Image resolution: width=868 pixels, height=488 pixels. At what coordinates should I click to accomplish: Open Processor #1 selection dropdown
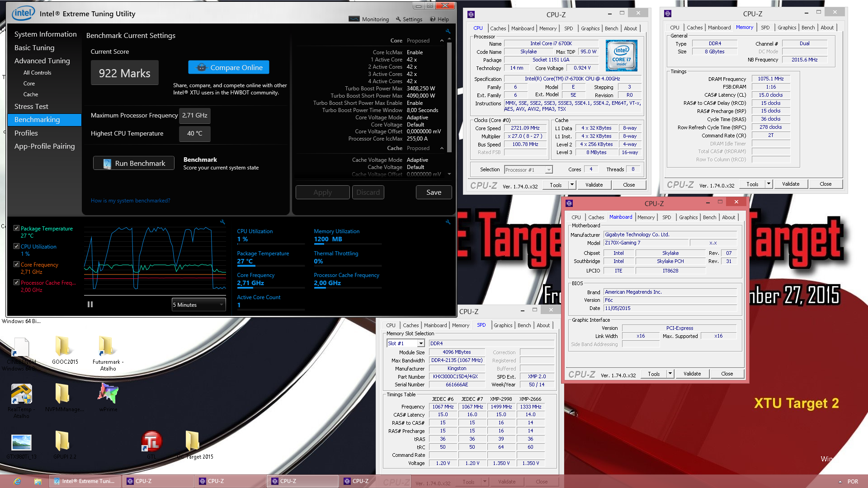528,170
